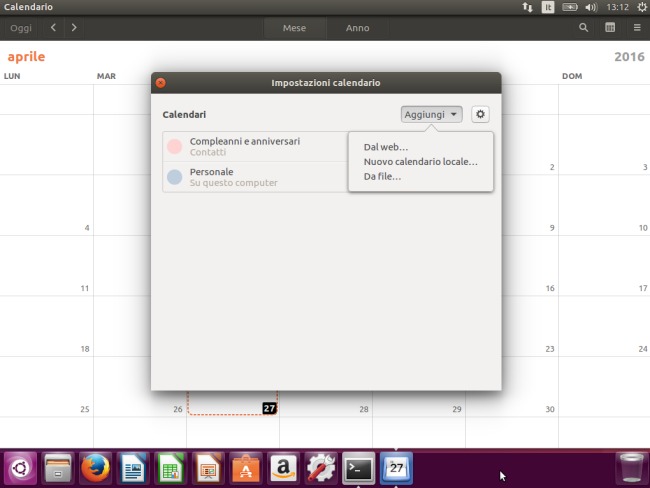The height and width of the screenshot is (488, 650).
Task: Open the Trash icon in dock
Action: coord(631,467)
